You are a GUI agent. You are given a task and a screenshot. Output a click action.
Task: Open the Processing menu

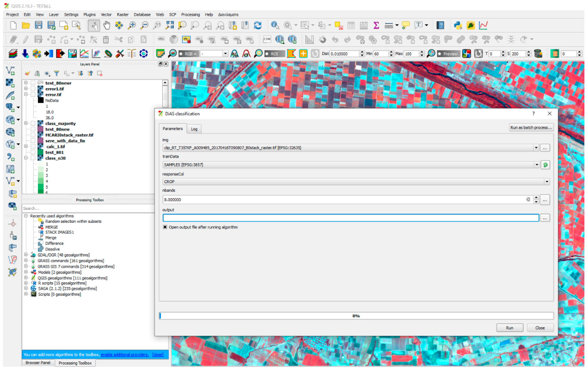[190, 14]
